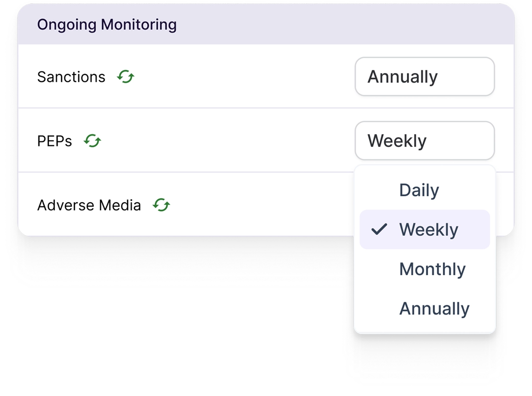Choose Daily from the open frequency list
Screen dimensions: 532x396
coord(419,190)
